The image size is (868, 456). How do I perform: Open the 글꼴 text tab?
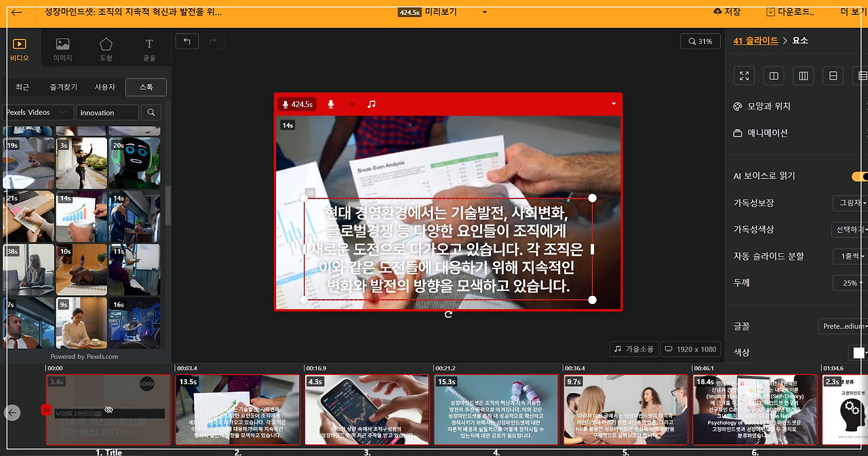[149, 50]
